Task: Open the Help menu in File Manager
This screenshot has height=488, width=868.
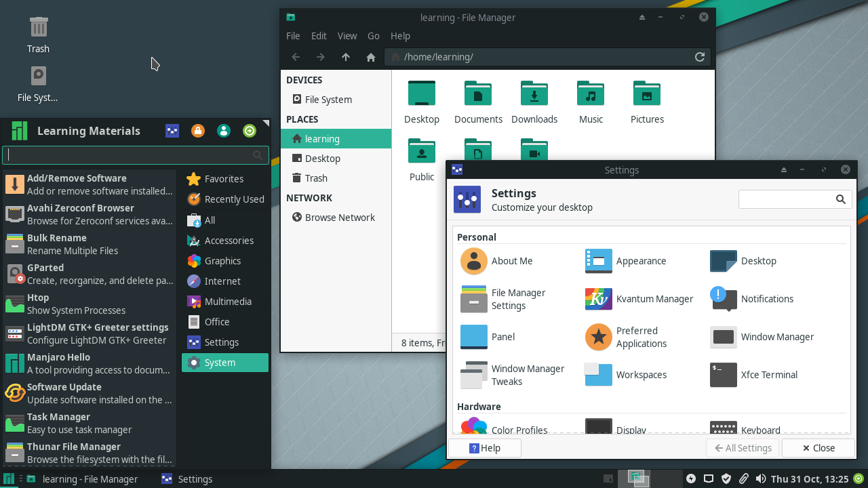Action: click(400, 36)
